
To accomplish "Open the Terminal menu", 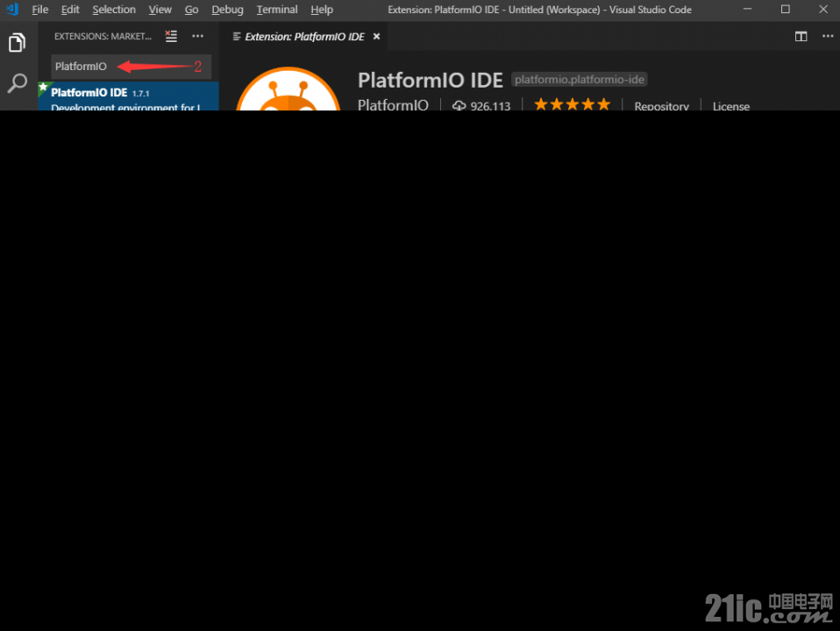I will (x=277, y=10).
